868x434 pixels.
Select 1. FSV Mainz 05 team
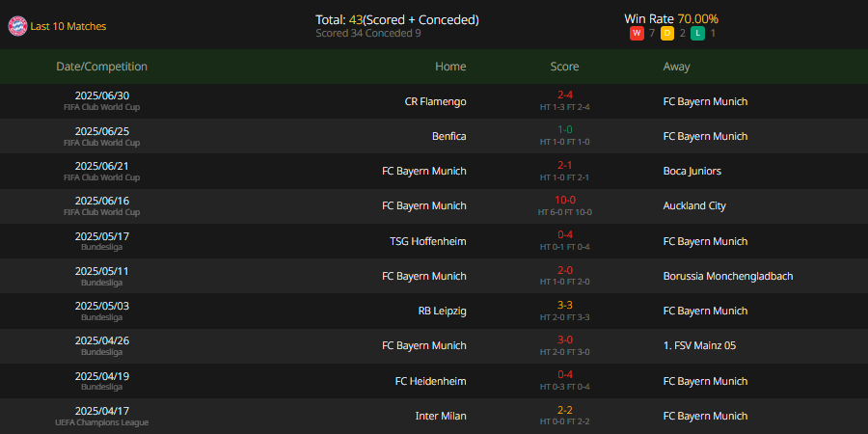click(700, 345)
